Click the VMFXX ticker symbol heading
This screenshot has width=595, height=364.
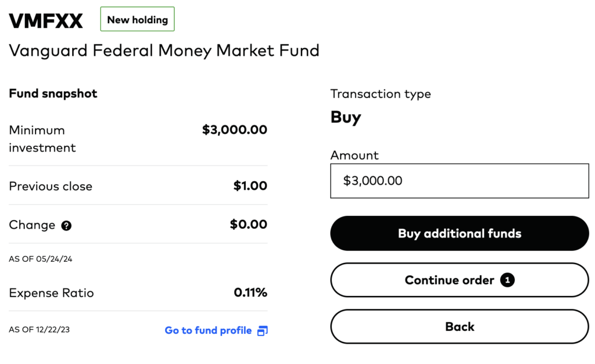point(46,21)
